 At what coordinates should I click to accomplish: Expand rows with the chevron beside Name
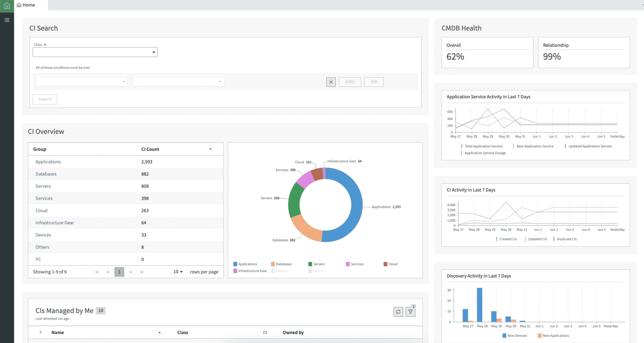pos(41,332)
